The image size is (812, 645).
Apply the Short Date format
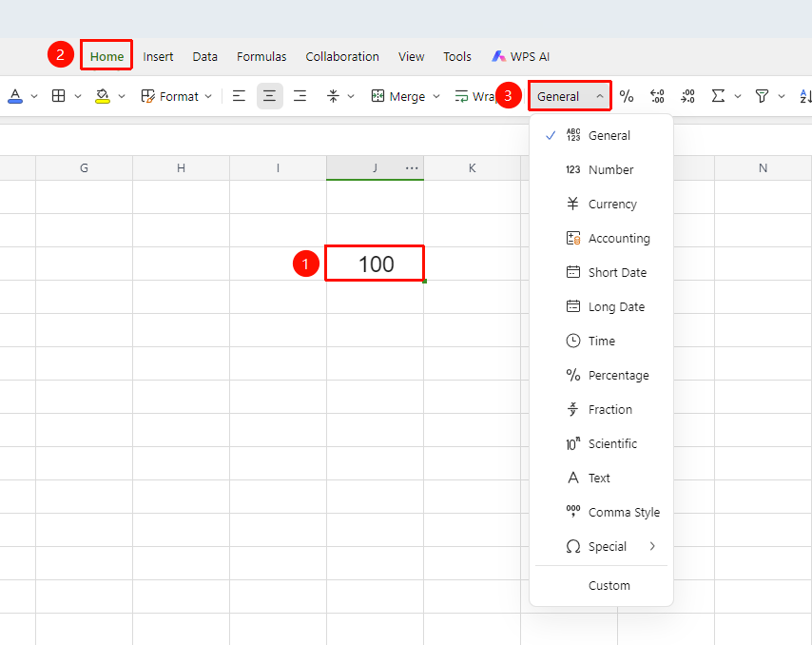pos(601,272)
